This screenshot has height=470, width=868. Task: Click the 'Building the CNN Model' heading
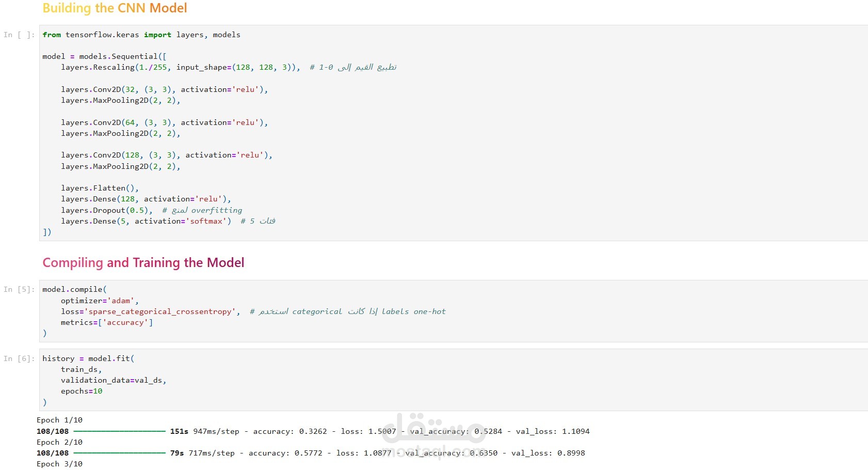pos(115,8)
